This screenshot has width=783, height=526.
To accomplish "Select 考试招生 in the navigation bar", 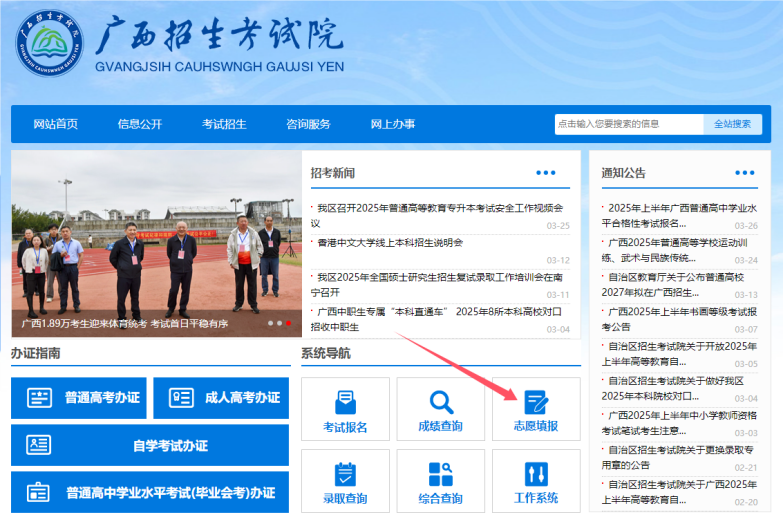I will click(224, 124).
